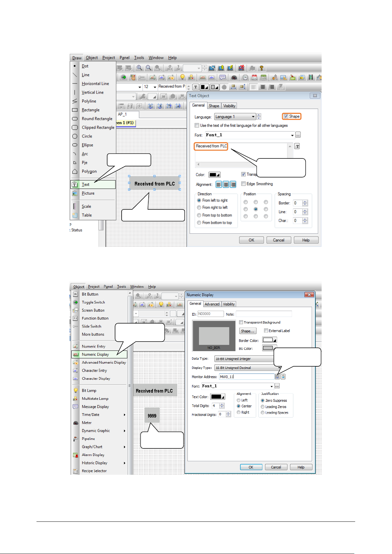Screen dimensions: 392x554
Task: Open the Language 1 dropdown
Action: click(253, 117)
